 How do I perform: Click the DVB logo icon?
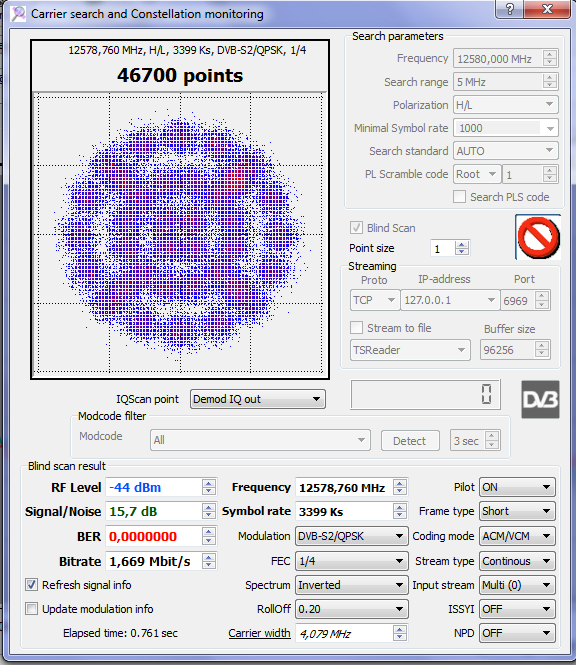click(x=540, y=399)
